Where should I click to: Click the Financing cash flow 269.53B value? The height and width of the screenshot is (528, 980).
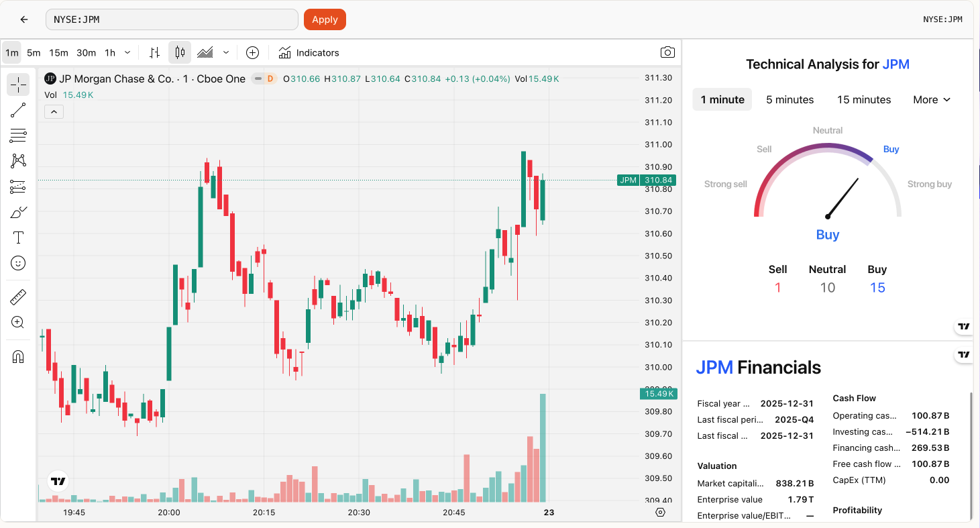(930, 447)
